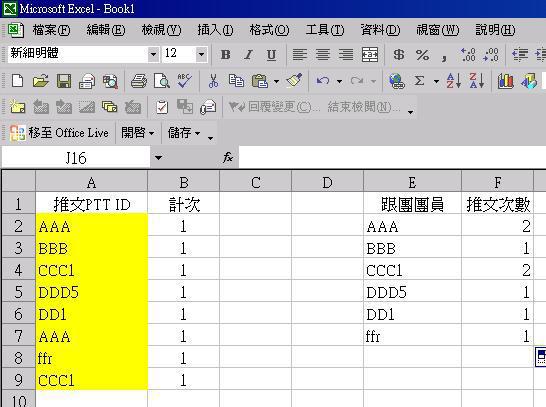Sort ascending with A-Z icon

454,81
